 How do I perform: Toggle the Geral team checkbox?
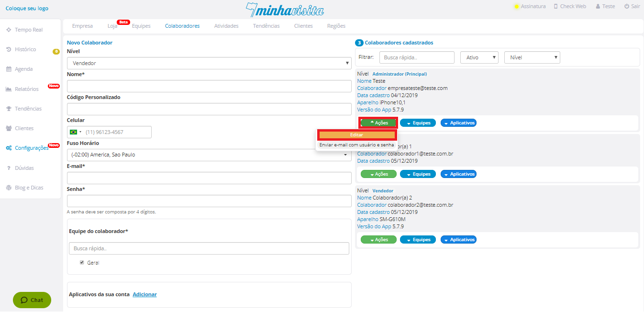82,262
